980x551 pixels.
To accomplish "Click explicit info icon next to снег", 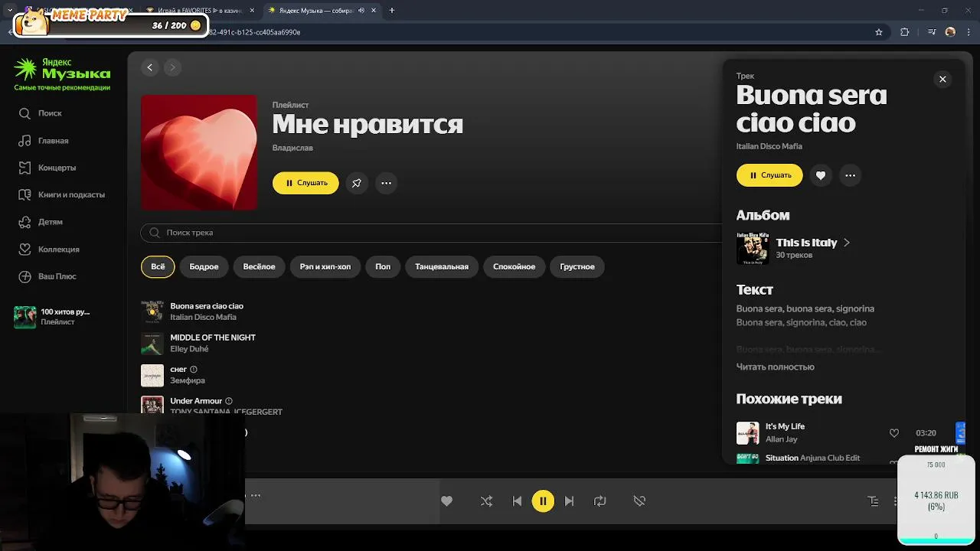I will pos(194,369).
